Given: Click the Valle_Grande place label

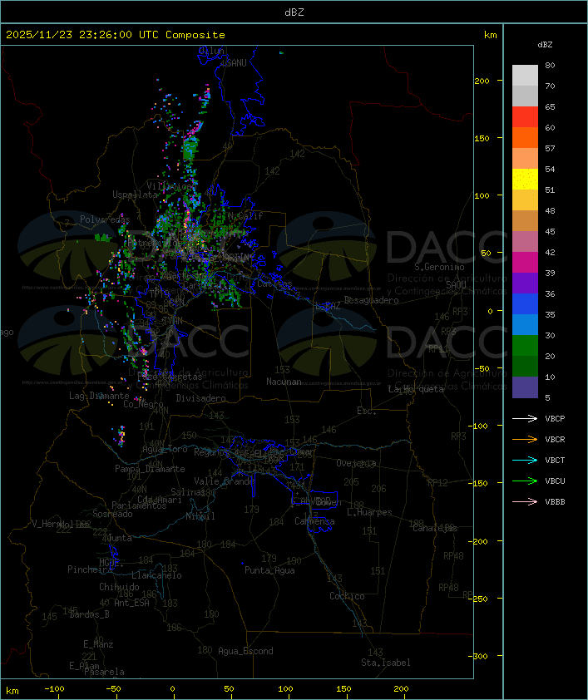Looking at the screenshot, I should (x=225, y=481).
